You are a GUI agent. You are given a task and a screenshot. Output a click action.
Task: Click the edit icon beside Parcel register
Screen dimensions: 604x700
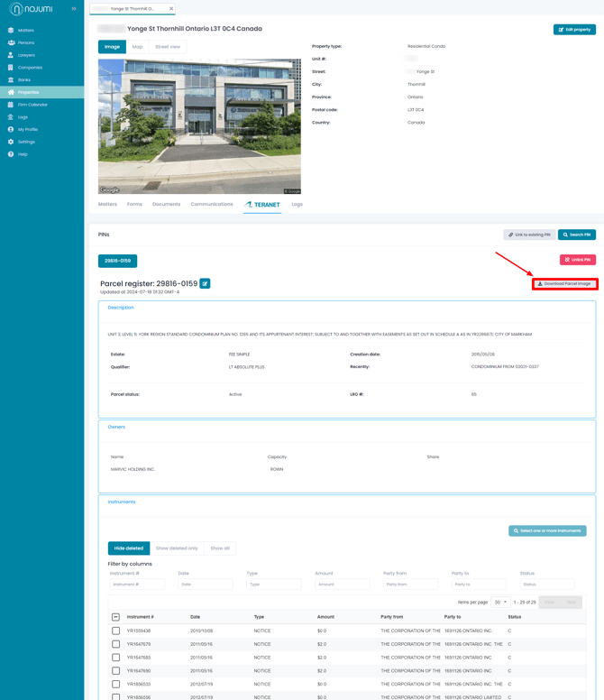(x=206, y=283)
